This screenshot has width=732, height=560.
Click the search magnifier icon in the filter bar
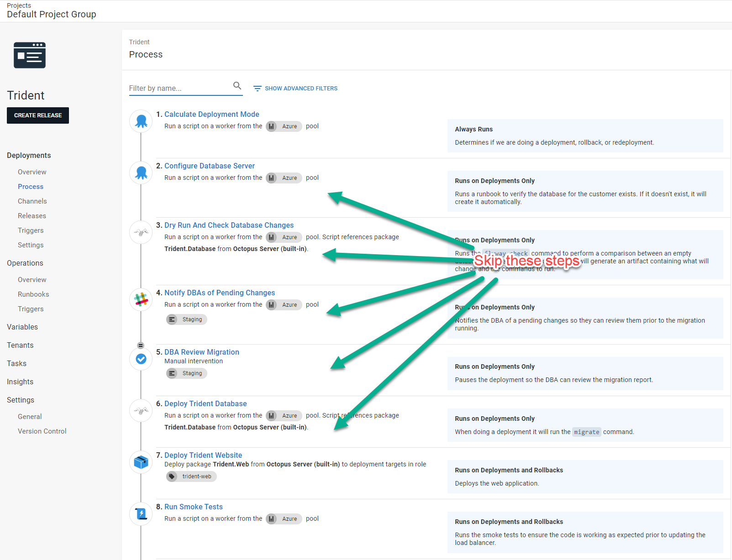[x=237, y=85]
